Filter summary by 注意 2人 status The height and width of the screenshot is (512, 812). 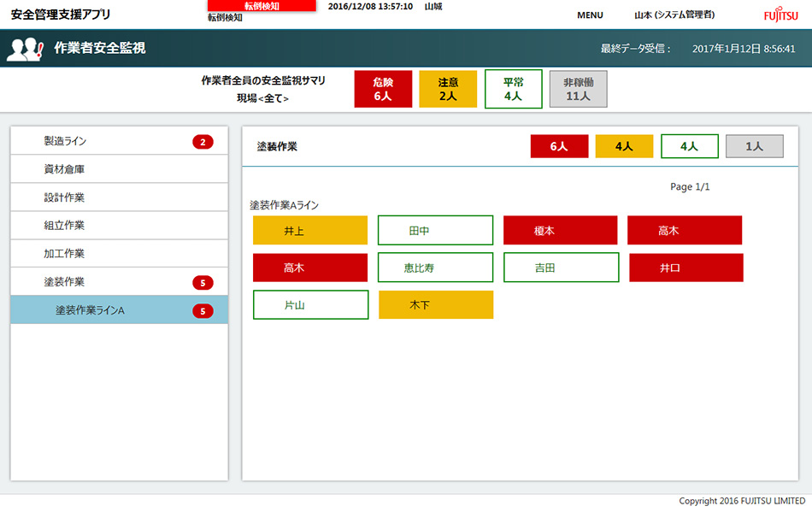point(448,89)
